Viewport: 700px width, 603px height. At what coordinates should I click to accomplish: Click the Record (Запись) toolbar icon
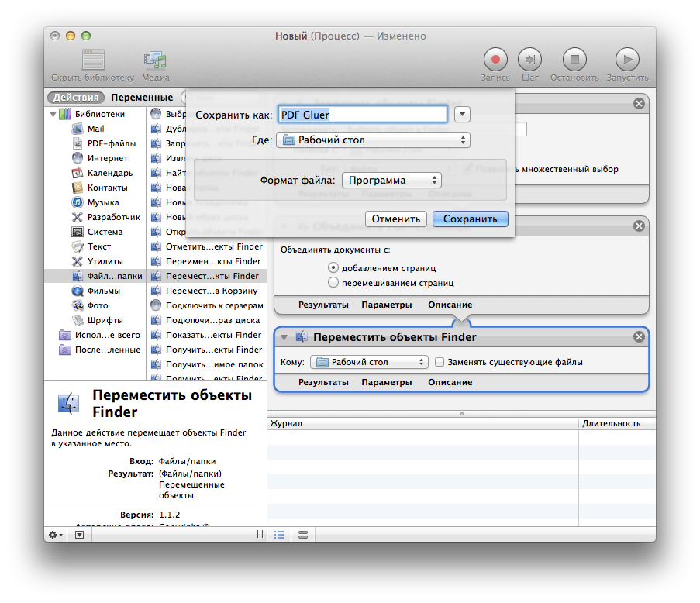pos(495,60)
